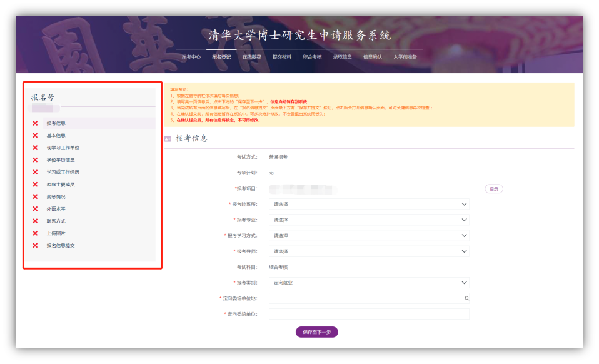Select the 综合考核 navigation tab
This screenshot has height=364, width=599.
point(312,57)
